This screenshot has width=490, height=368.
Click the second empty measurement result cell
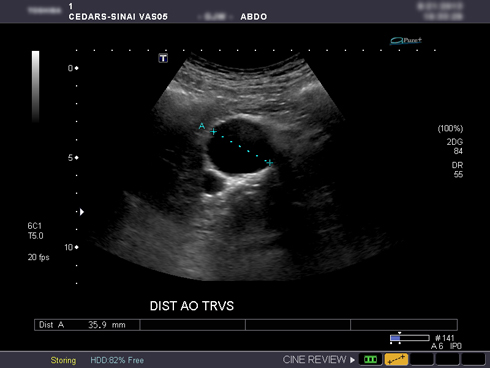[298, 325]
